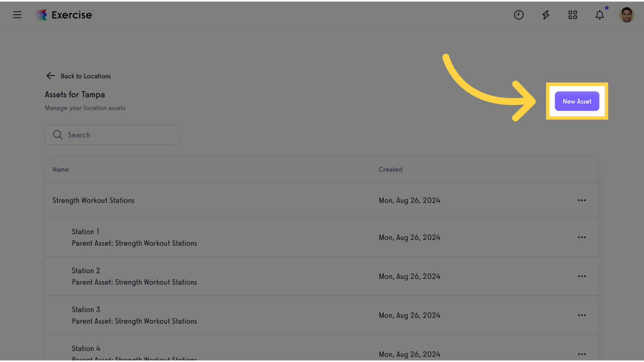Open the three-dot menu for Station 4

[582, 354]
